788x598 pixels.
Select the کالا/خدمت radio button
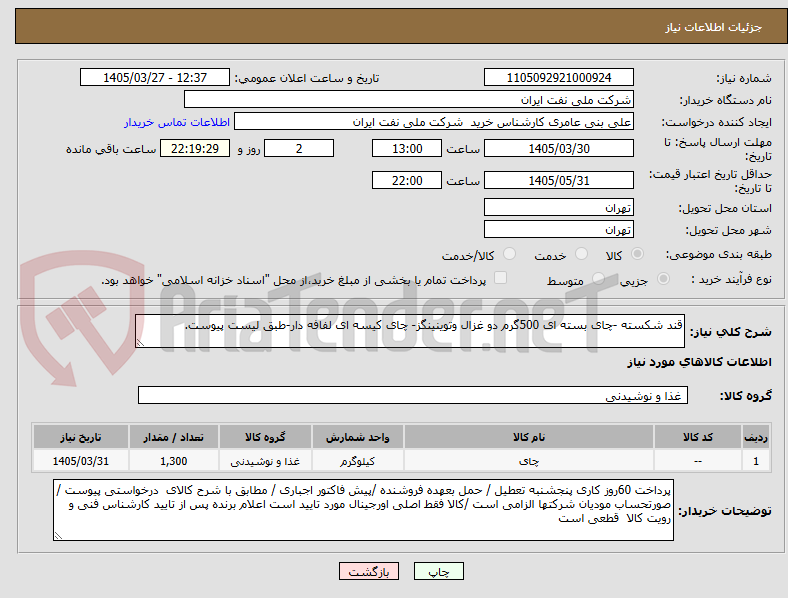(x=509, y=254)
